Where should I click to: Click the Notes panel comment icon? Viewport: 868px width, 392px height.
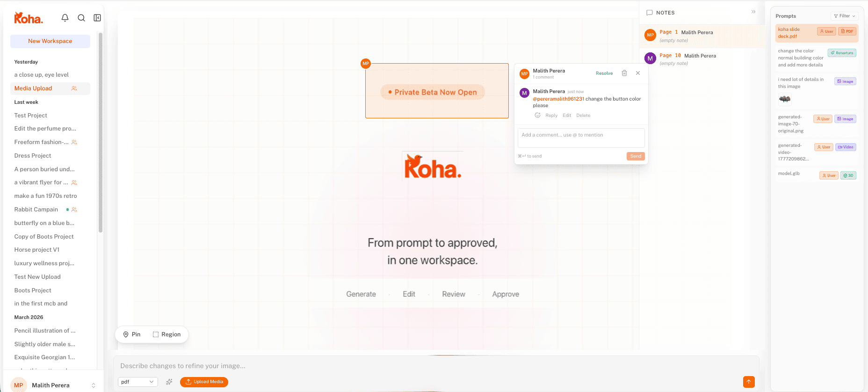[650, 13]
